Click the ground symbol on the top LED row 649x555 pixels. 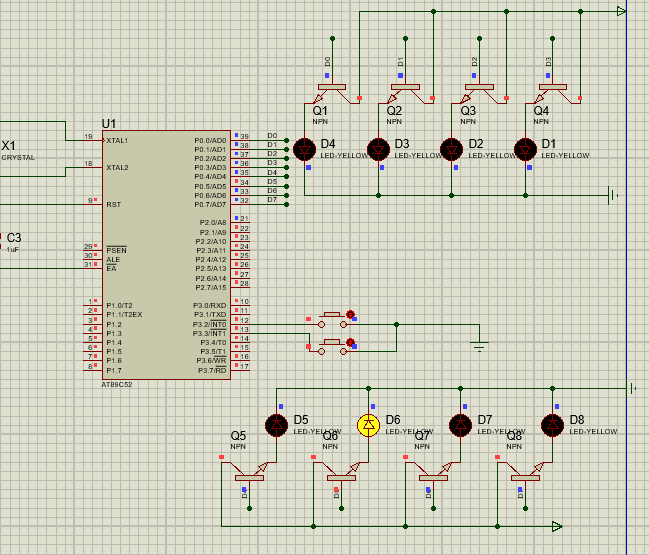click(x=613, y=195)
